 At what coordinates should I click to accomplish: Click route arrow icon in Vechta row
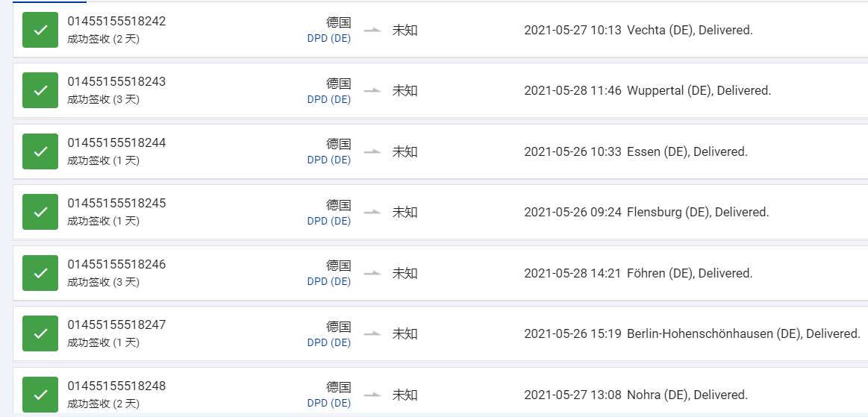pyautogui.click(x=372, y=30)
